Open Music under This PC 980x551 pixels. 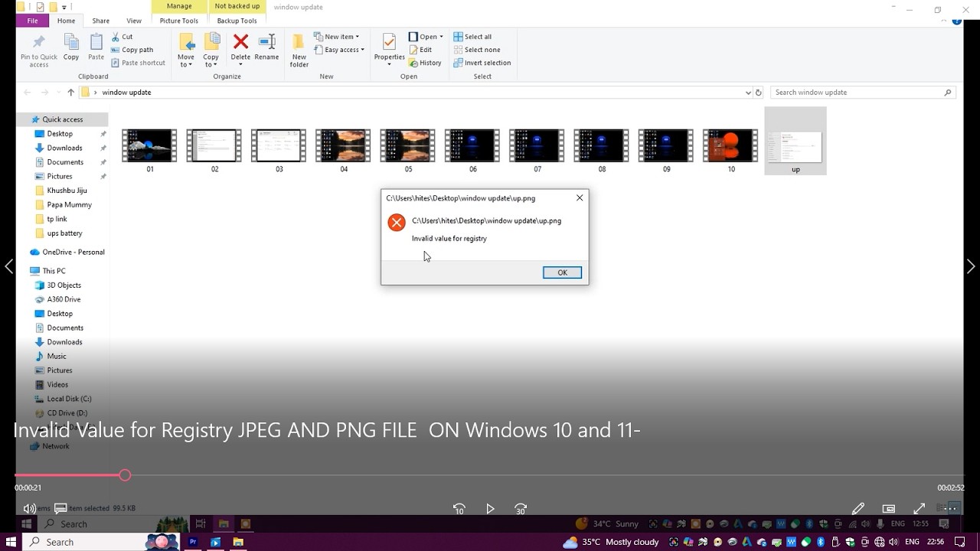point(57,356)
